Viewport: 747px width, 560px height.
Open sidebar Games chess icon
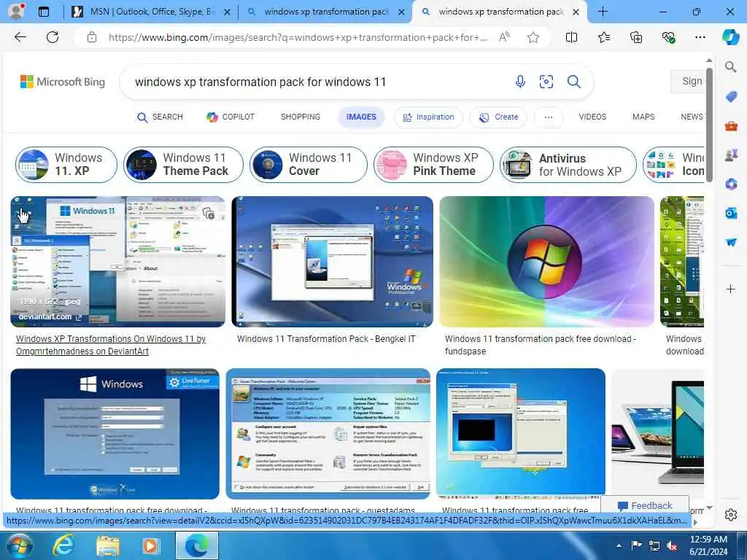(x=731, y=155)
